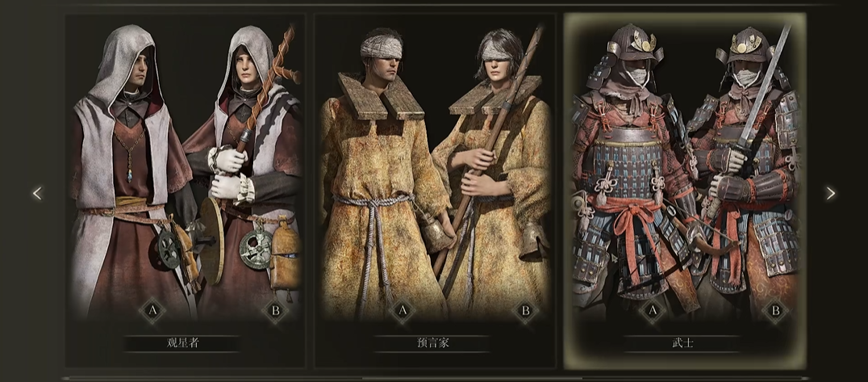Select body type A diamond for 观星者
868x382 pixels.
(x=152, y=311)
